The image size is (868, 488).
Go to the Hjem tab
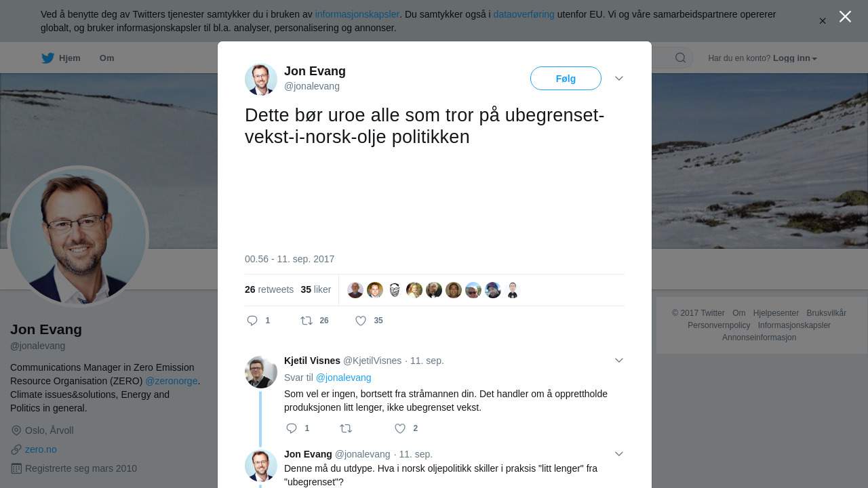61,58
